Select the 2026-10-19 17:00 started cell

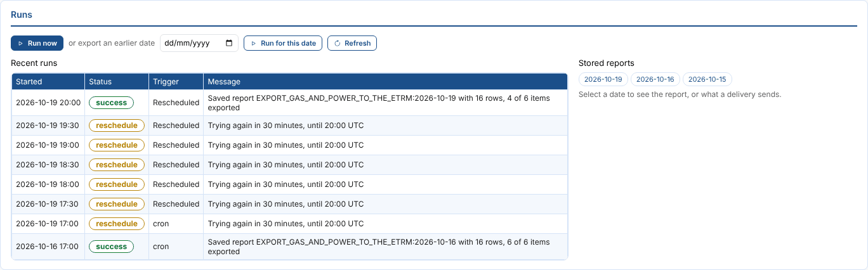point(48,224)
